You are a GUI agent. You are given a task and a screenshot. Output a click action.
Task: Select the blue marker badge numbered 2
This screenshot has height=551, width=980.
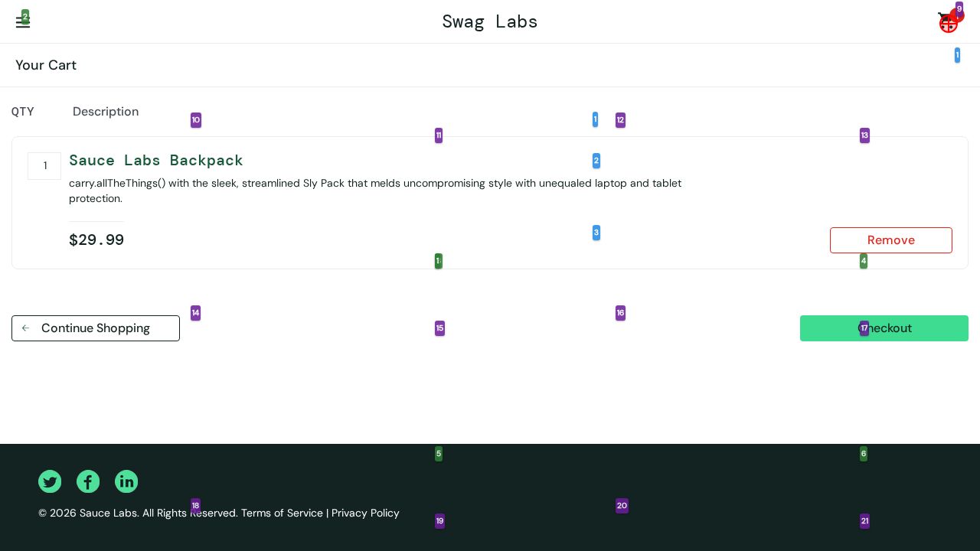point(596,161)
